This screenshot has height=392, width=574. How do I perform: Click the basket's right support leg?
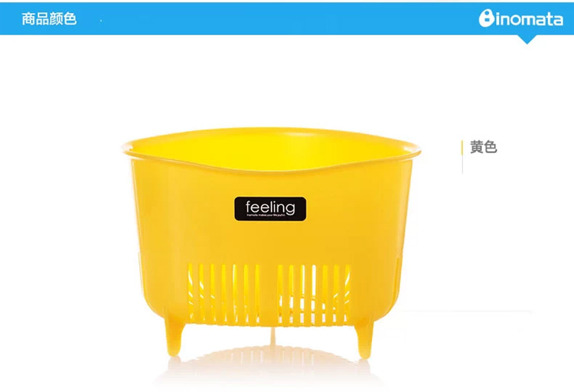click(x=365, y=339)
